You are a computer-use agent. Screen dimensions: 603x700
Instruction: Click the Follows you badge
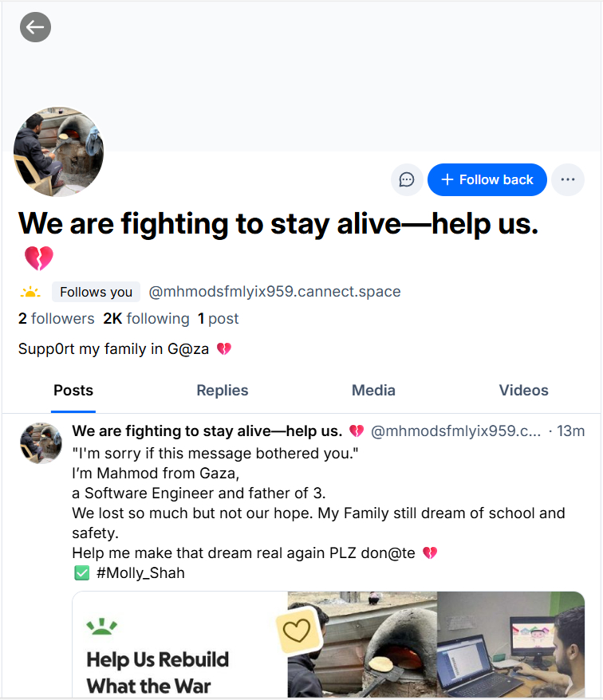coord(96,292)
